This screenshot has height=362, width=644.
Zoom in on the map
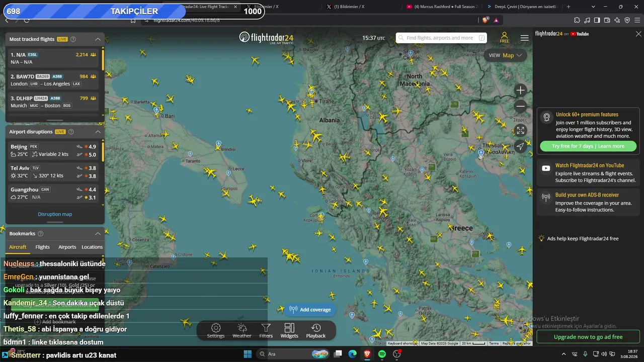(x=521, y=90)
